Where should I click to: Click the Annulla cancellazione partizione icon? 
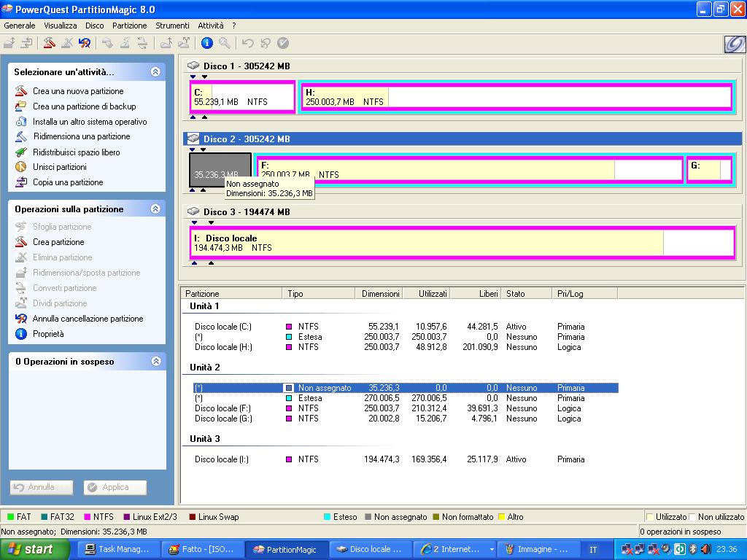point(21,319)
